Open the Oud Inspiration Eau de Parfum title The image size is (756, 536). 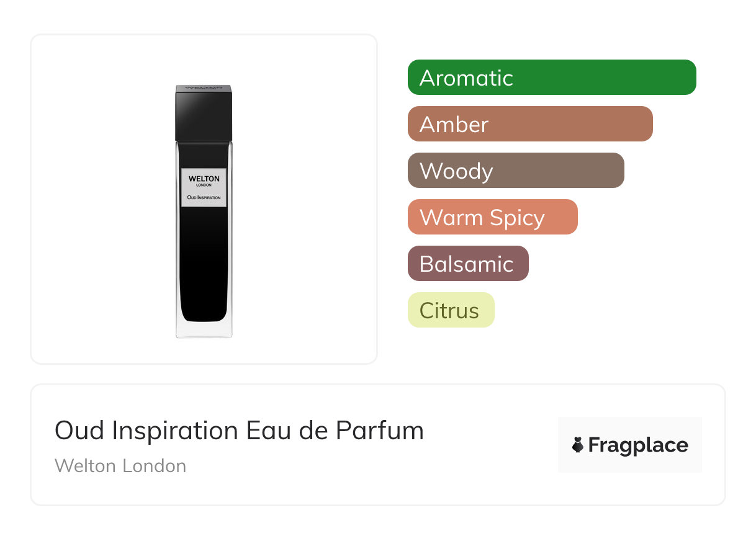click(239, 431)
